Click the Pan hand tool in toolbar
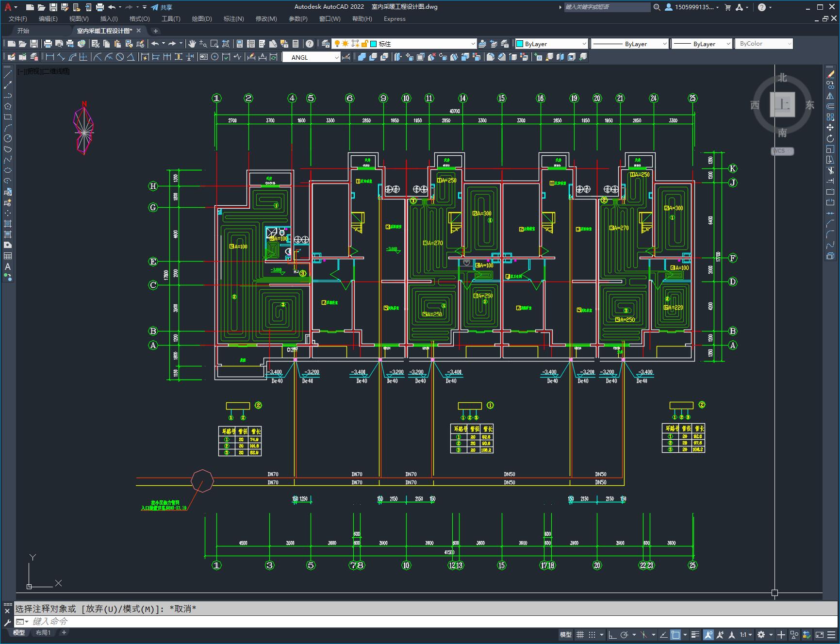Viewport: 840px width, 644px height. click(x=192, y=44)
